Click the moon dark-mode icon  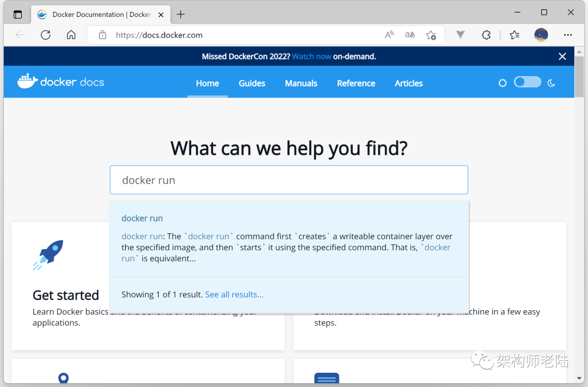point(551,83)
